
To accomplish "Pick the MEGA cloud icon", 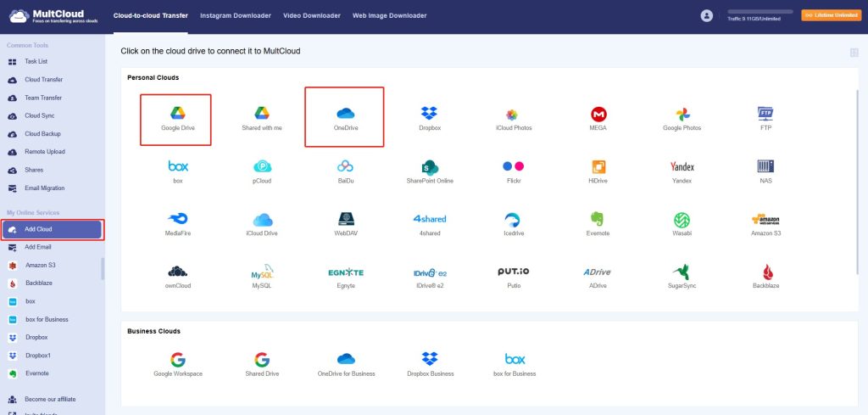I will click(598, 119).
